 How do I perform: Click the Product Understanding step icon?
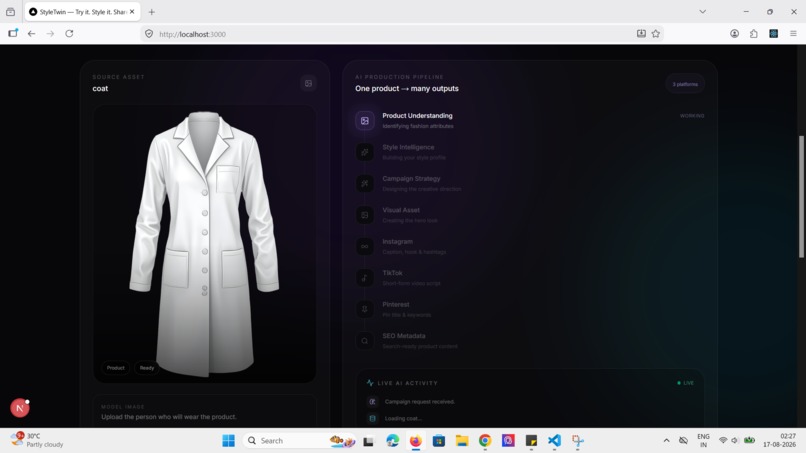364,121
